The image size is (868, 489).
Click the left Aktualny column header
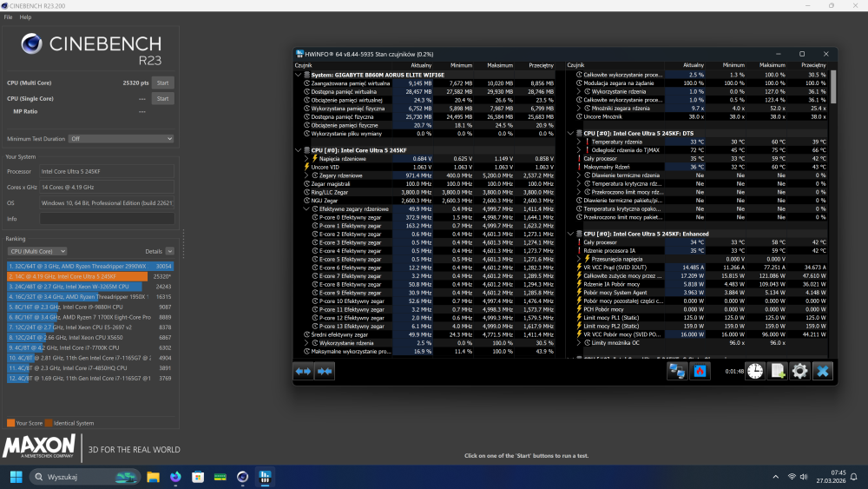(x=421, y=65)
